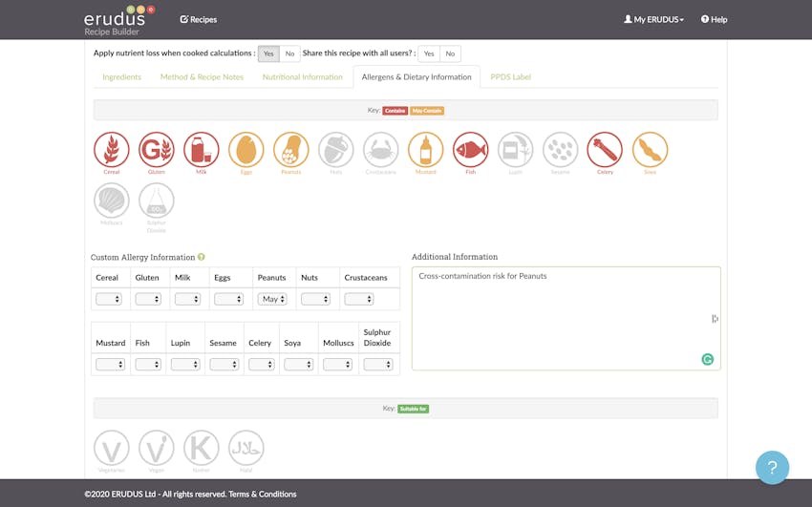Click the green Suitable for key badge

click(414, 409)
